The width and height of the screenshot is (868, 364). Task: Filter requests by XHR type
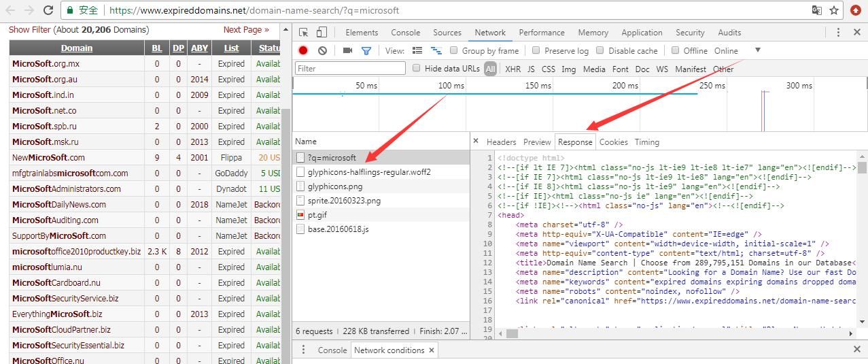tap(513, 69)
